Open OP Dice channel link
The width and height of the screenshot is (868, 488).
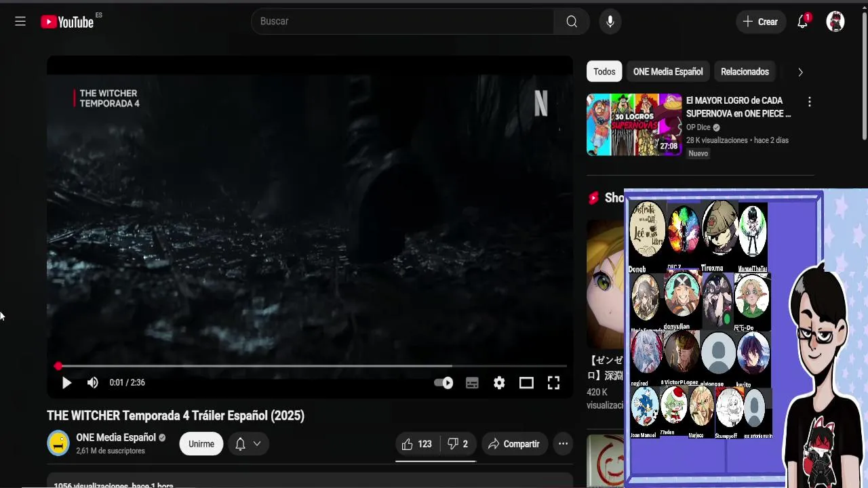point(698,127)
